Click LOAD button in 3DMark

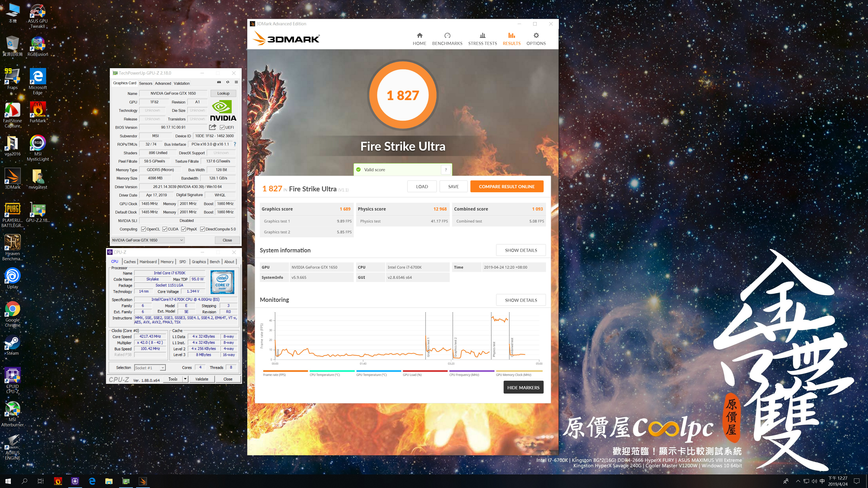(x=422, y=187)
